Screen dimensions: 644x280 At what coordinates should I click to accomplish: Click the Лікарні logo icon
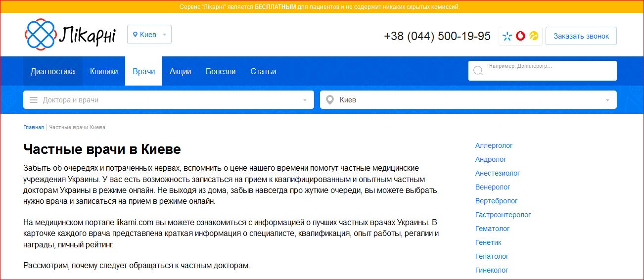(x=40, y=34)
